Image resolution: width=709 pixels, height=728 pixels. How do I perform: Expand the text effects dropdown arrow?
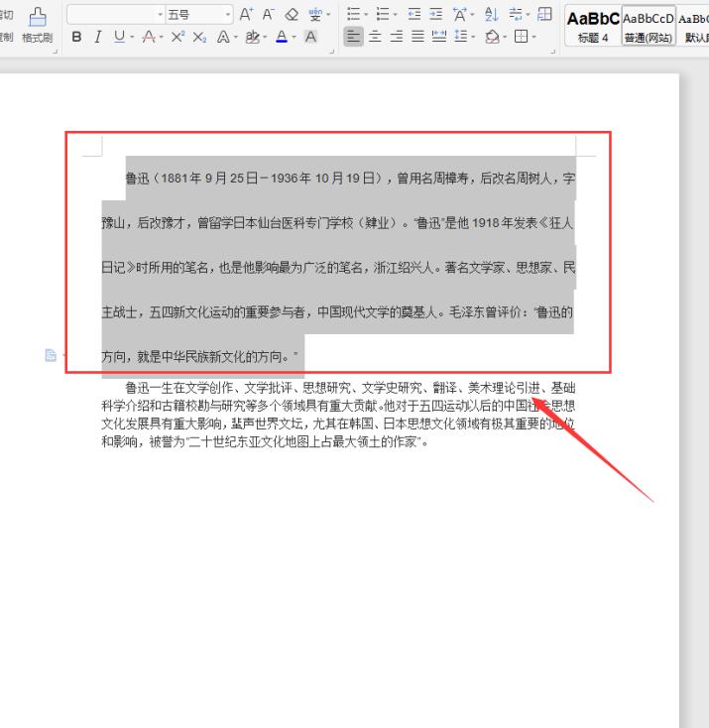coord(236,37)
